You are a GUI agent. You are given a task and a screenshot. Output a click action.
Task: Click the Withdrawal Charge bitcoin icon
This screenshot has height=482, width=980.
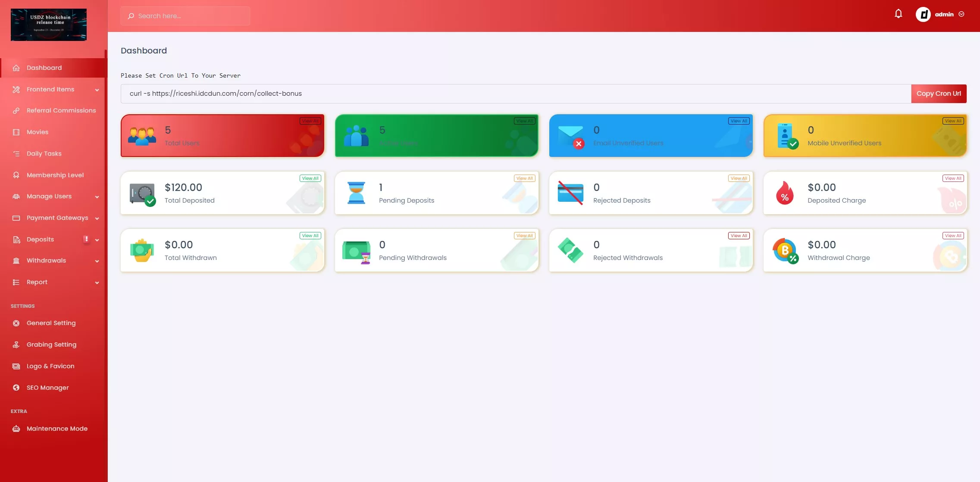[785, 250]
